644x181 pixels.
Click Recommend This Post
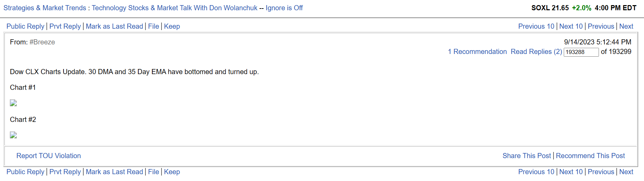coord(590,156)
